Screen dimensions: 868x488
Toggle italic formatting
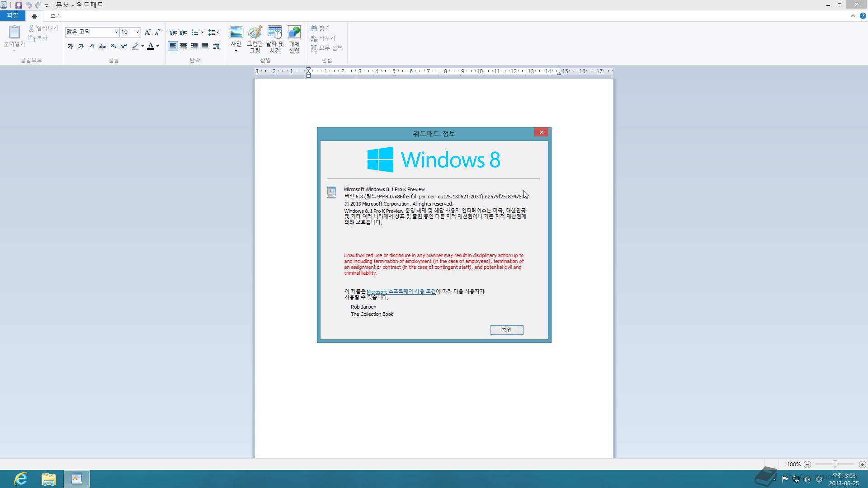coord(81,46)
